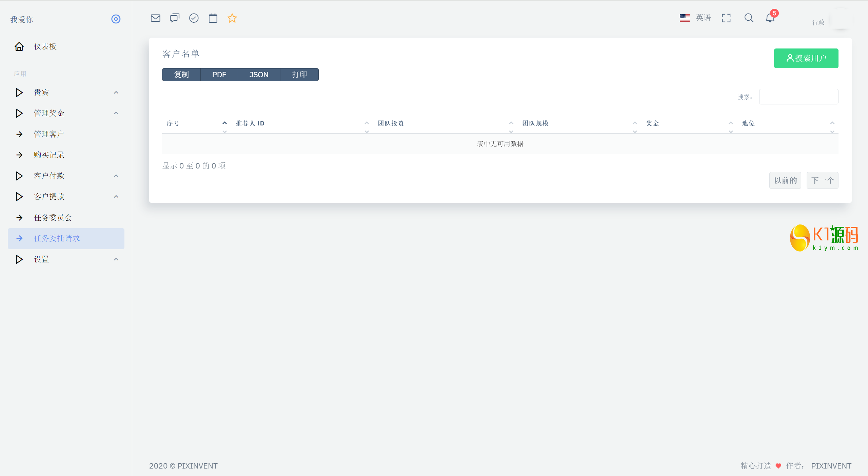
Task: Click the 显示 0 至 0 的 0 项 info text
Action: [194, 166]
